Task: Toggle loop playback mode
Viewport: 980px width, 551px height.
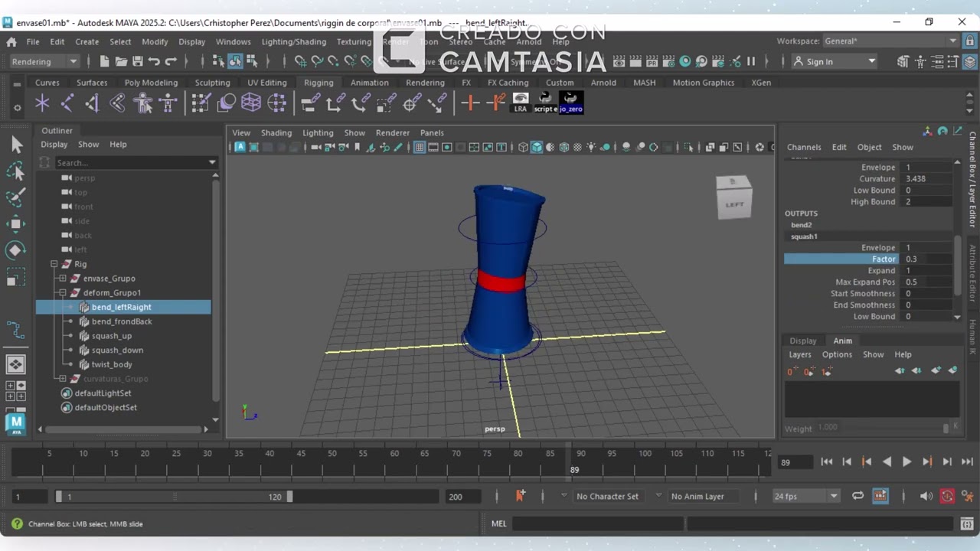Action: click(857, 496)
